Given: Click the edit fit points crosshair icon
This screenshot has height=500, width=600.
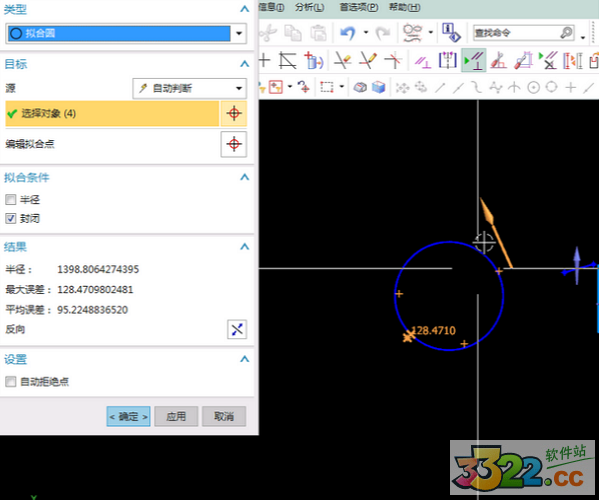Looking at the screenshot, I should 233,145.
